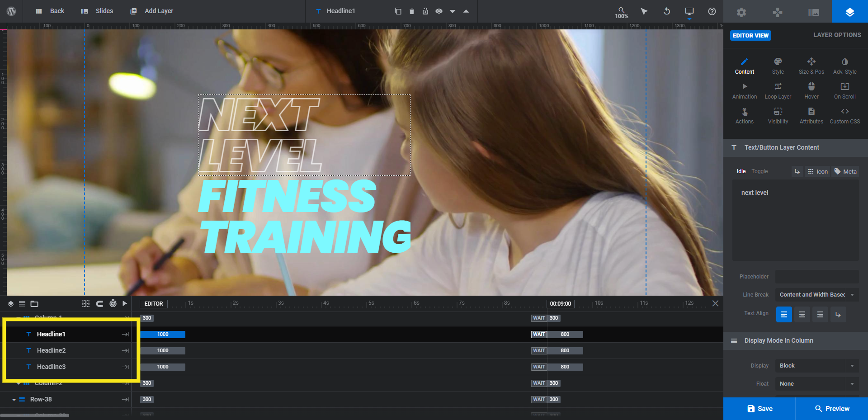
Task: Delete the selected layer with trash icon
Action: tap(411, 11)
